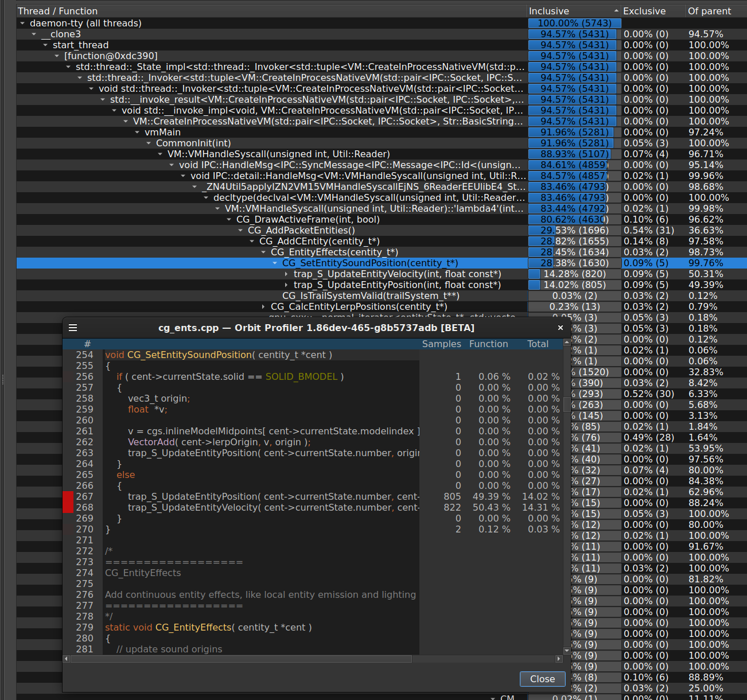
Task: Collapse selected CG_SetEntitySoundPosition node
Action: point(275,263)
